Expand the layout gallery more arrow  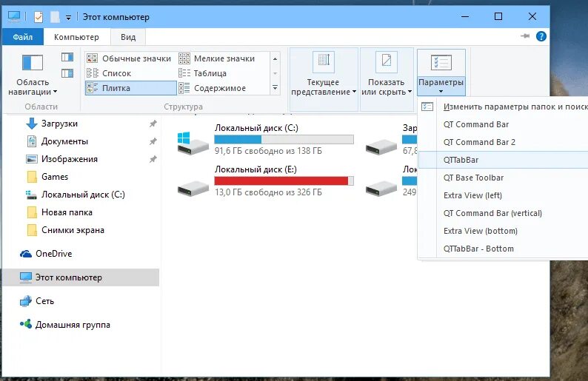coord(275,88)
